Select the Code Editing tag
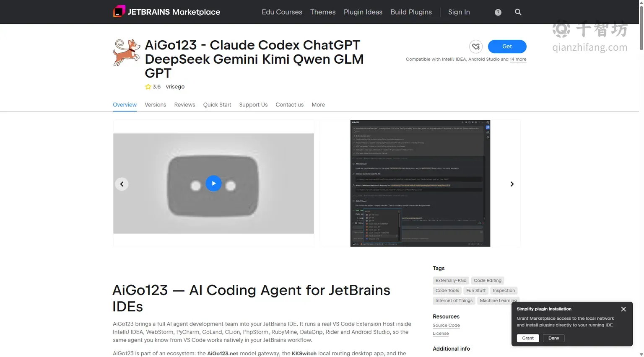 488,281
